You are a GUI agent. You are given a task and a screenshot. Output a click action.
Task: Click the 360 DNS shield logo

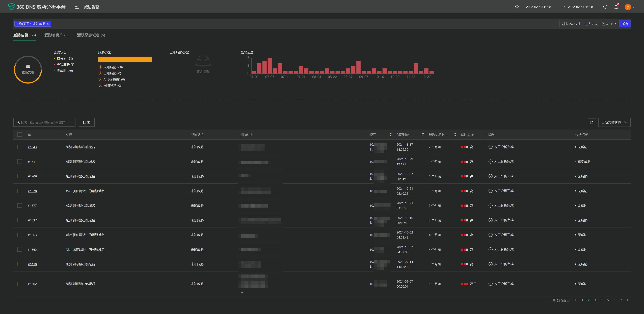tap(11, 7)
